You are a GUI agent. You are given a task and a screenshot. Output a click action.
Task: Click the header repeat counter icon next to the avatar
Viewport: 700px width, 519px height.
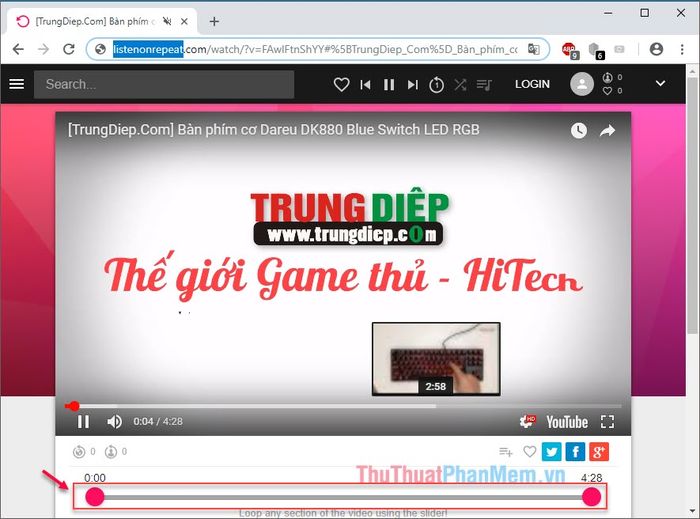[608, 78]
